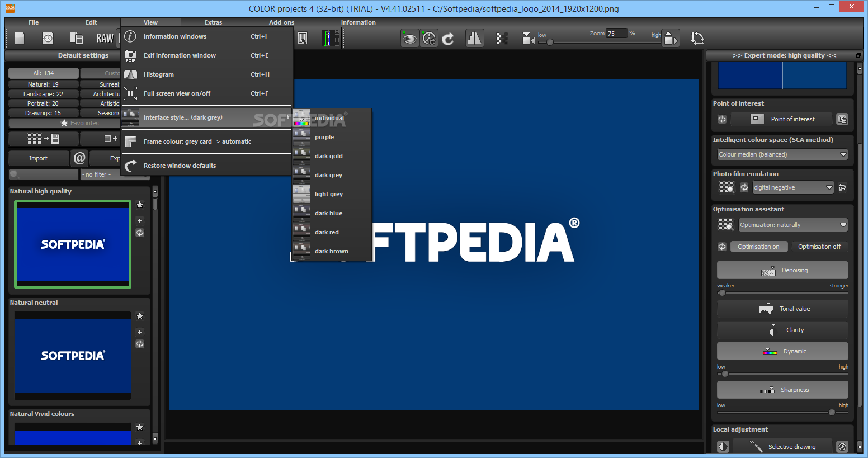The height and width of the screenshot is (458, 868).
Task: Show Favourites presets
Action: tap(79, 123)
